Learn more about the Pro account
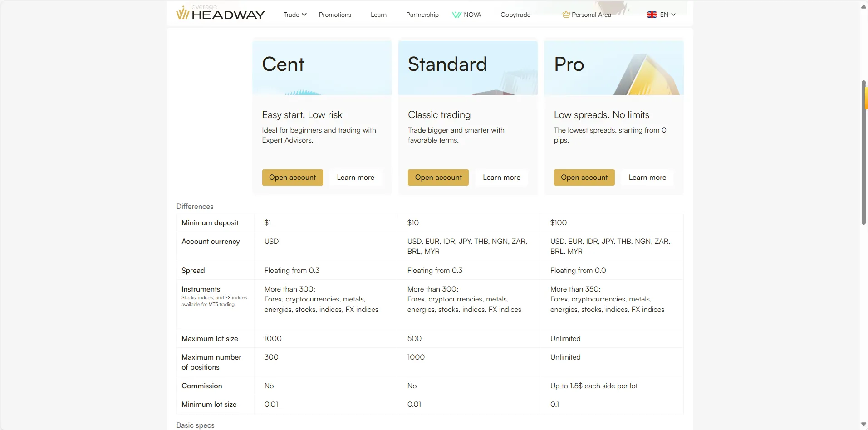The image size is (868, 430). (x=647, y=178)
